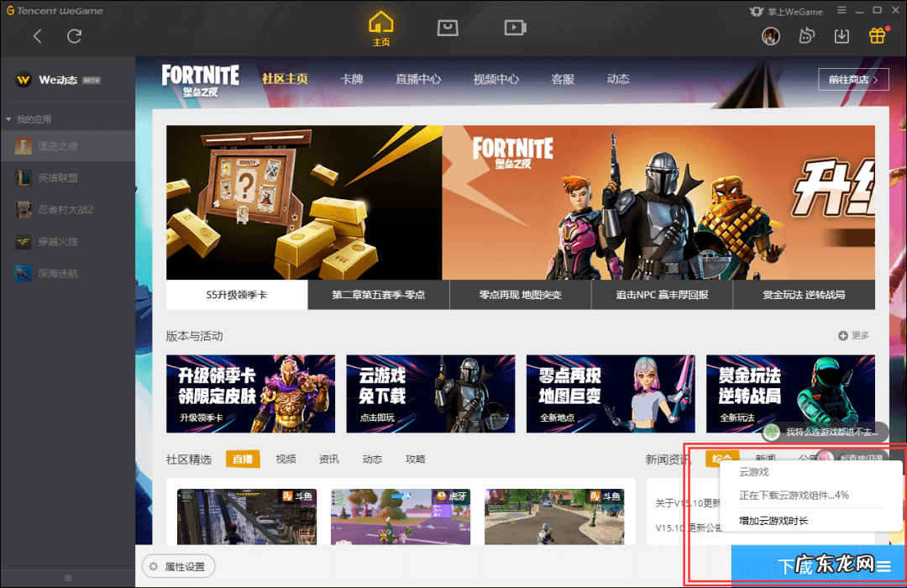Image resolution: width=907 pixels, height=588 pixels.
Task: Open the download manager icon
Action: pos(841,36)
